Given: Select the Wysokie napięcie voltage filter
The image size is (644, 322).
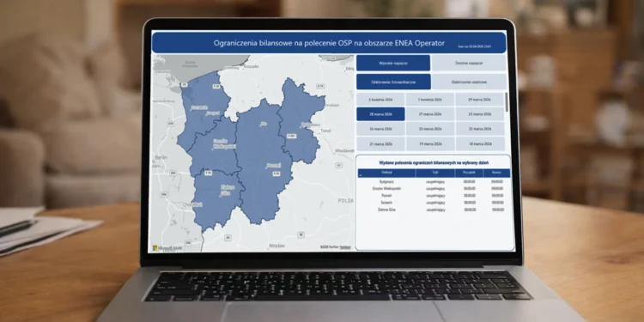Looking at the screenshot, I should [393, 64].
